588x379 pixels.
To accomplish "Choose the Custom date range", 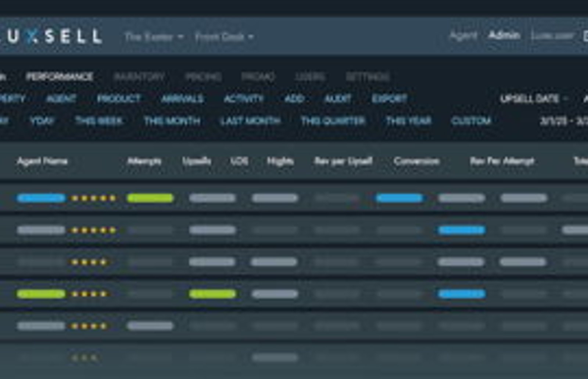I will click(471, 121).
